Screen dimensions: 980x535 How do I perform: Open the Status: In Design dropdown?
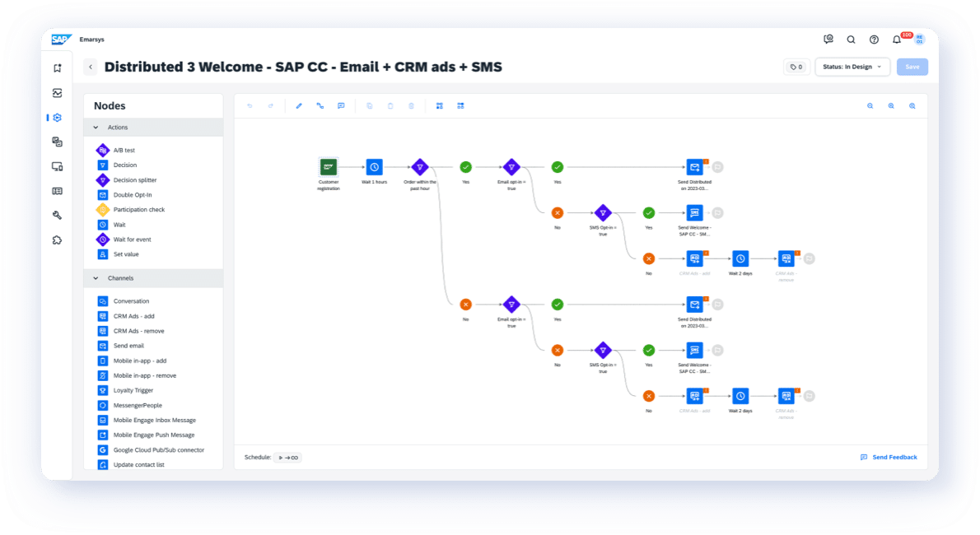click(852, 67)
